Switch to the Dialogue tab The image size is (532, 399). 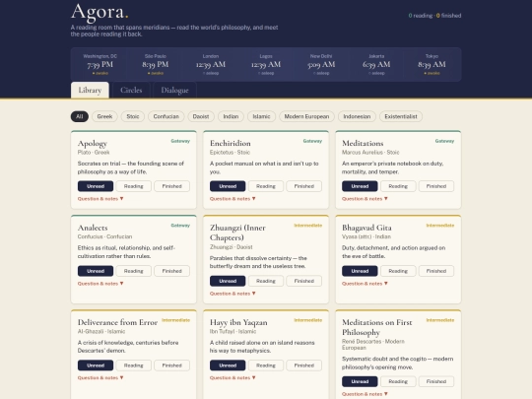[174, 91]
